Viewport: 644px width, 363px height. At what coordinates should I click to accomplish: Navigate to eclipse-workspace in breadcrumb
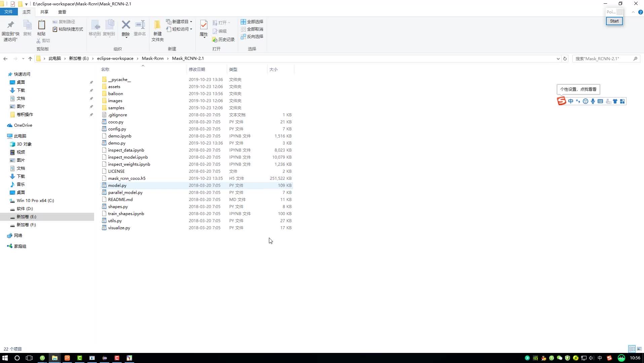(x=115, y=58)
